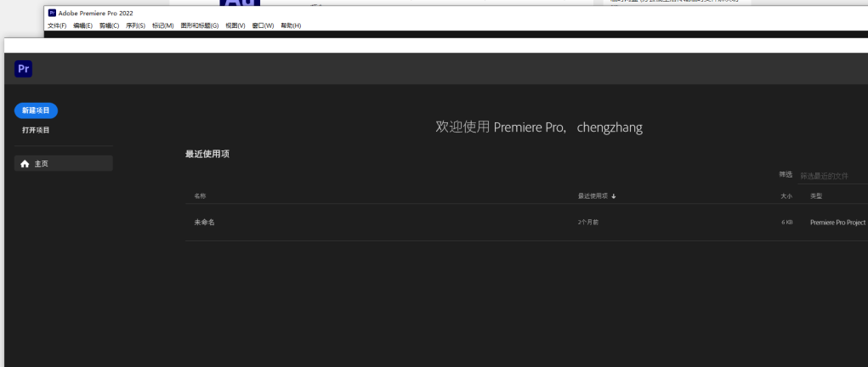The image size is (868, 367).
Task: Click the 2个月前 cell
Action: (588, 222)
